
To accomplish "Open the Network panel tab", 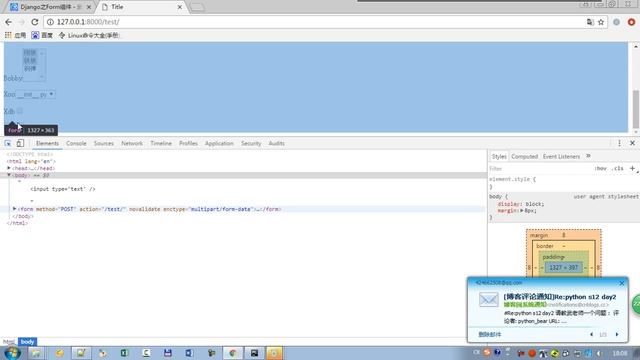I will pyautogui.click(x=132, y=143).
